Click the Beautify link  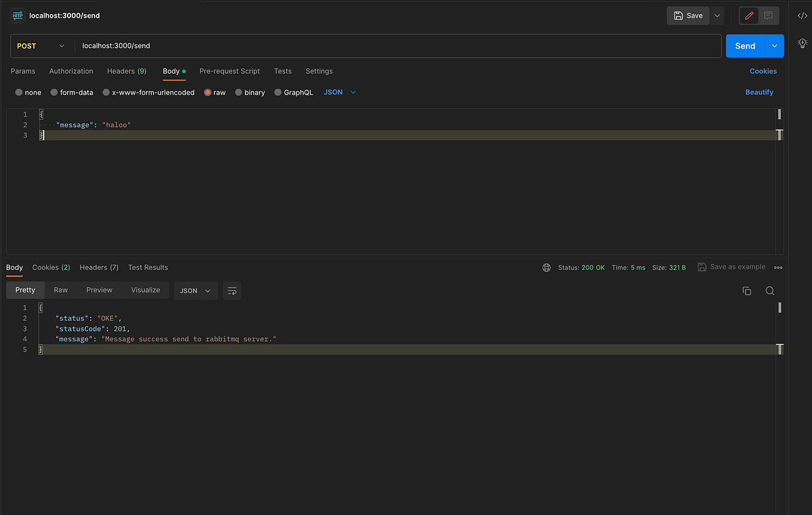[x=759, y=92]
